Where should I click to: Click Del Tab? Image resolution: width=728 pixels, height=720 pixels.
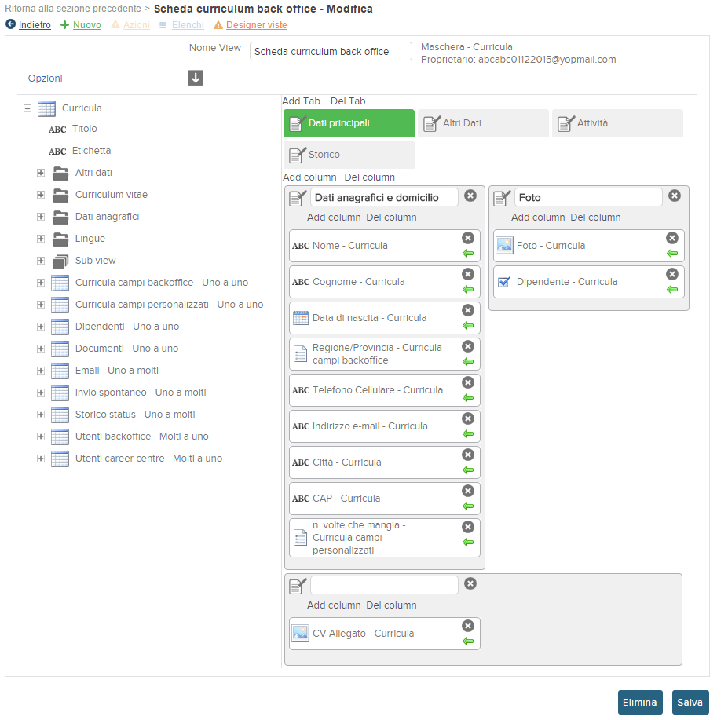click(x=348, y=101)
